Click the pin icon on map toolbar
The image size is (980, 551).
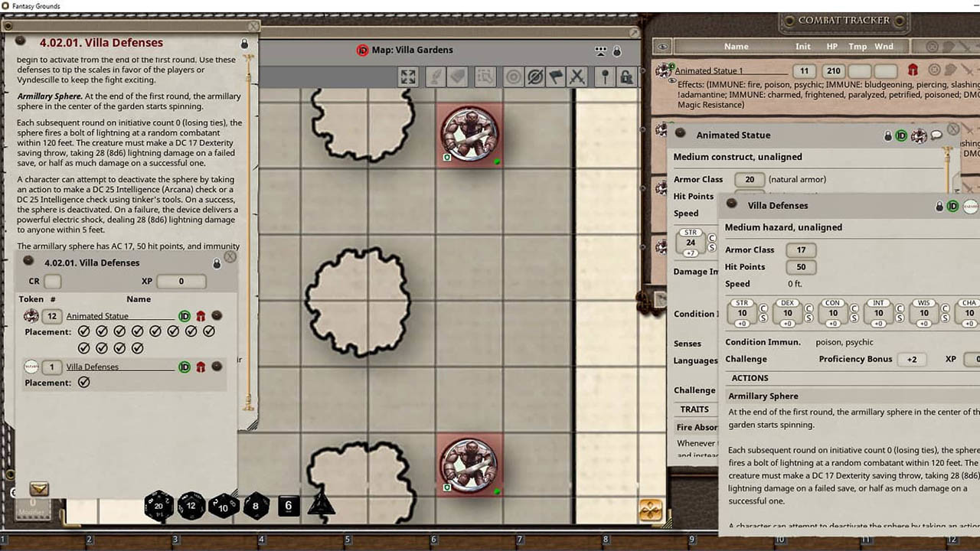point(605,77)
